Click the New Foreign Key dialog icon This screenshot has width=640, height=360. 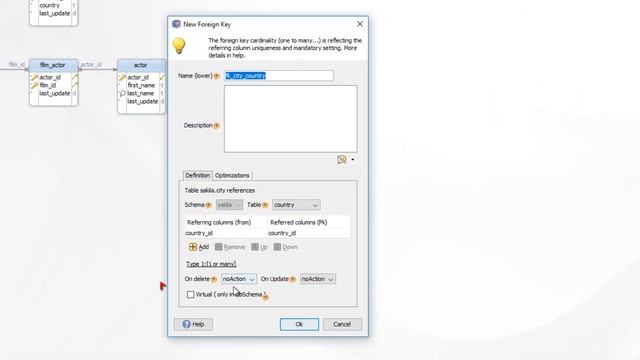(x=176, y=24)
